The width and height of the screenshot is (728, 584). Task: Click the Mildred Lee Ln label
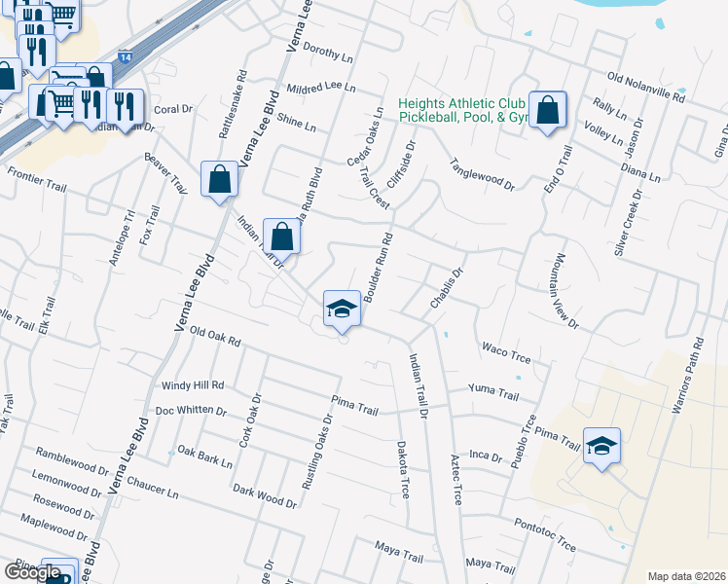tap(321, 88)
